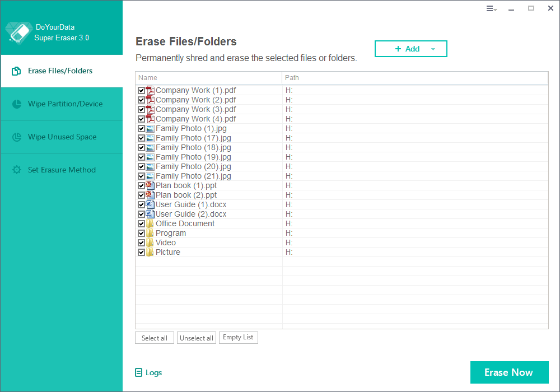Click the PowerPoint icon of Plan book (2).ppt
Image resolution: width=560 pixels, height=392 pixels.
tap(150, 195)
